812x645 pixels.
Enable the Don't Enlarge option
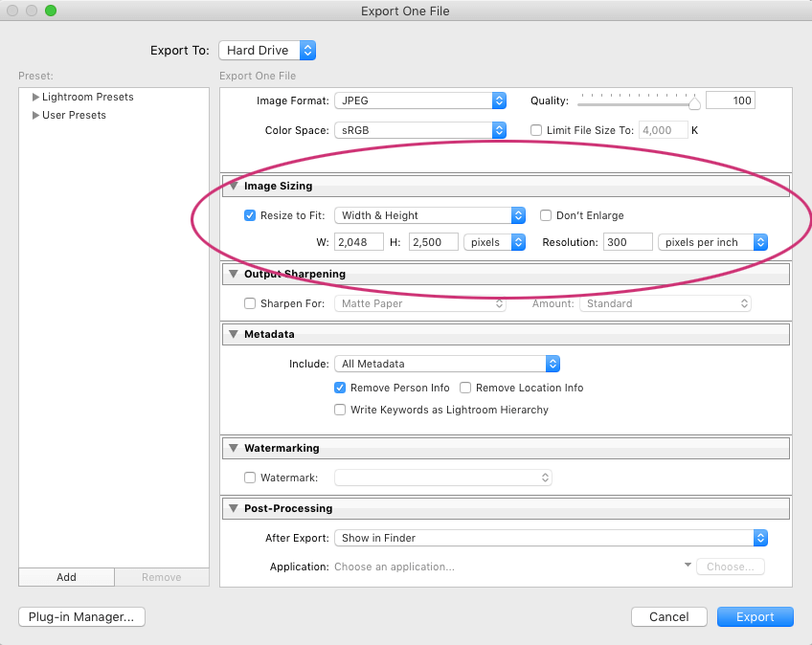[x=546, y=215]
